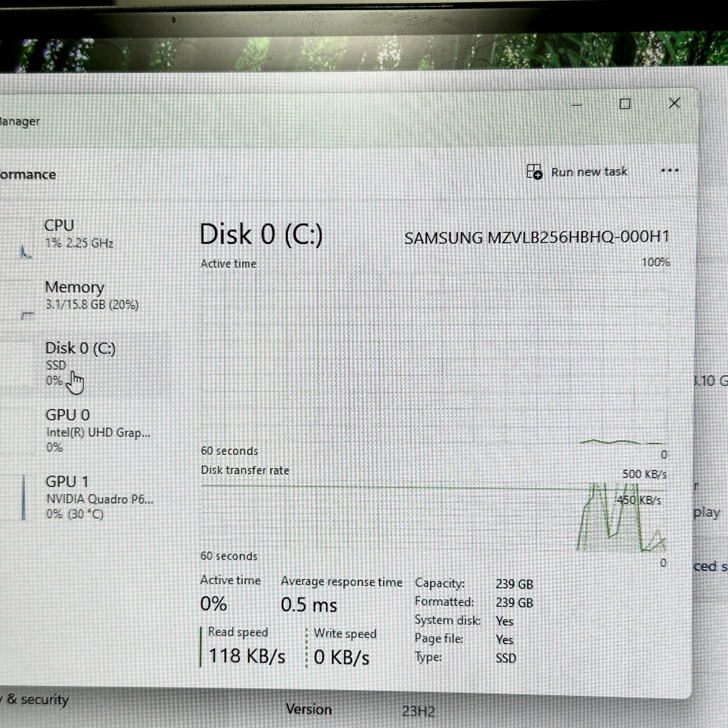Screen dimensions: 728x728
Task: Click the Version label in Settings window
Action: point(309,709)
